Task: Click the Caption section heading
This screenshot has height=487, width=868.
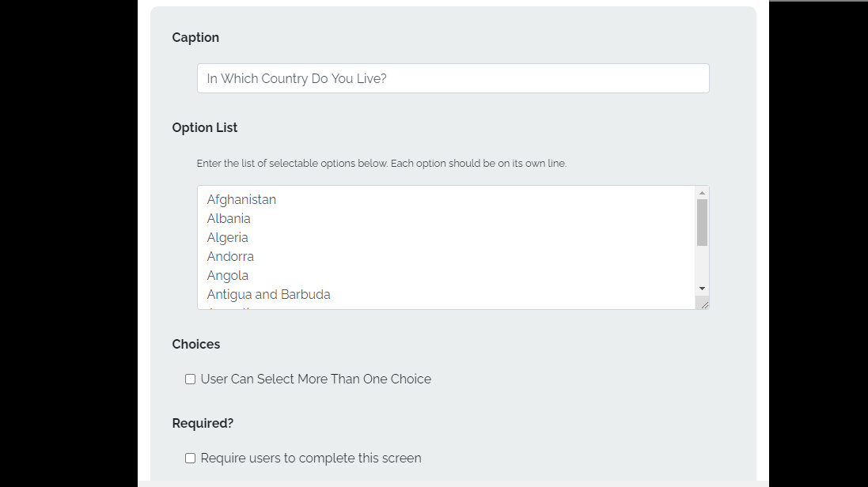Action: (195, 38)
